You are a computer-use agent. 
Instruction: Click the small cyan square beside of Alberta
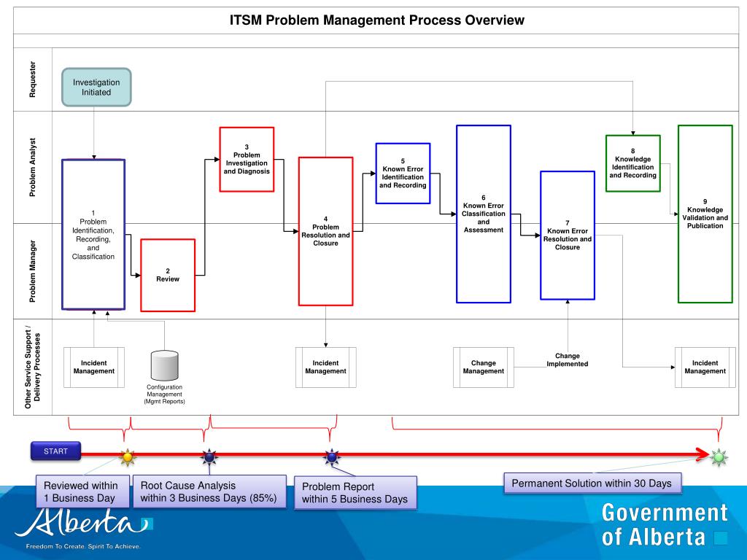pos(721,538)
